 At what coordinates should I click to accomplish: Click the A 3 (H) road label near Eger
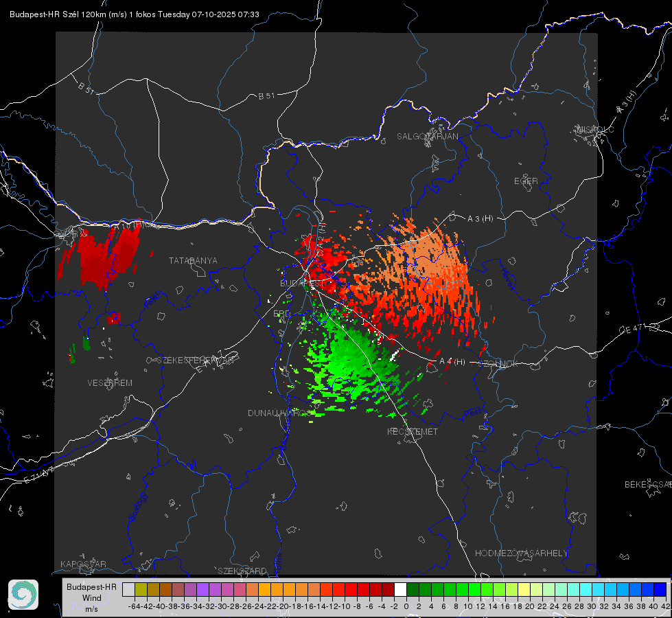pyautogui.click(x=480, y=218)
